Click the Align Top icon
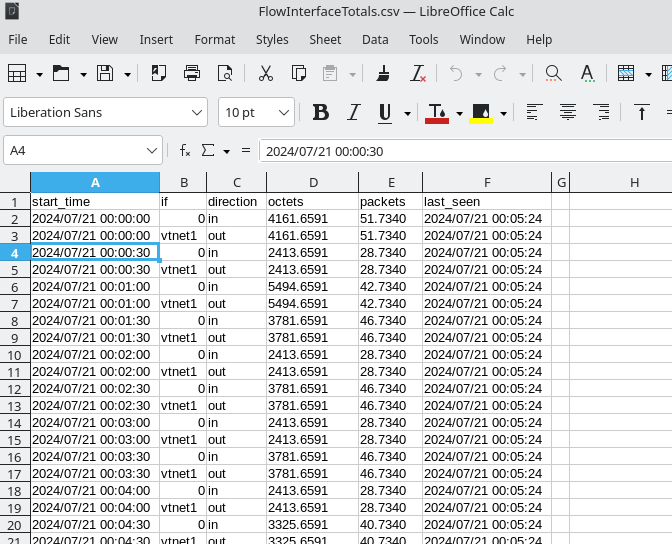The height and width of the screenshot is (544, 672). point(642,112)
